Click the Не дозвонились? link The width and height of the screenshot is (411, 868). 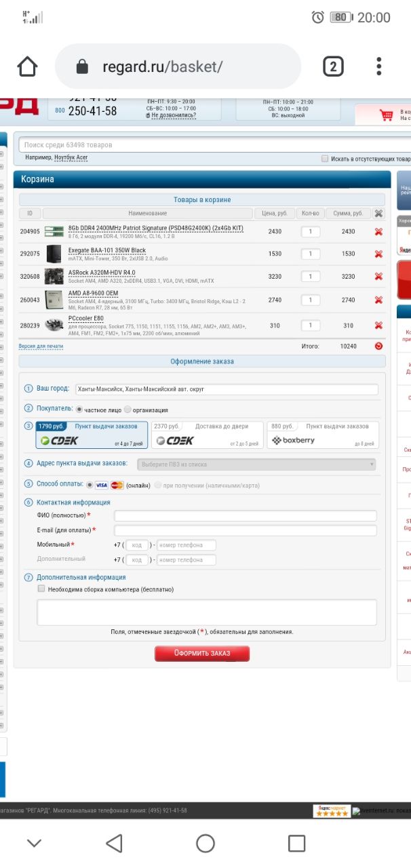[x=174, y=115]
